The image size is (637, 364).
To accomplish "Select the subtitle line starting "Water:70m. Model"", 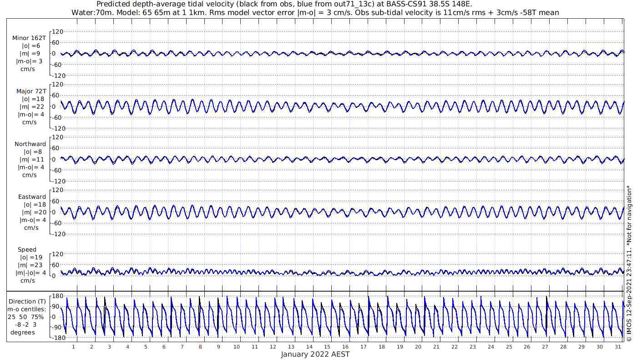I will [315, 12].
